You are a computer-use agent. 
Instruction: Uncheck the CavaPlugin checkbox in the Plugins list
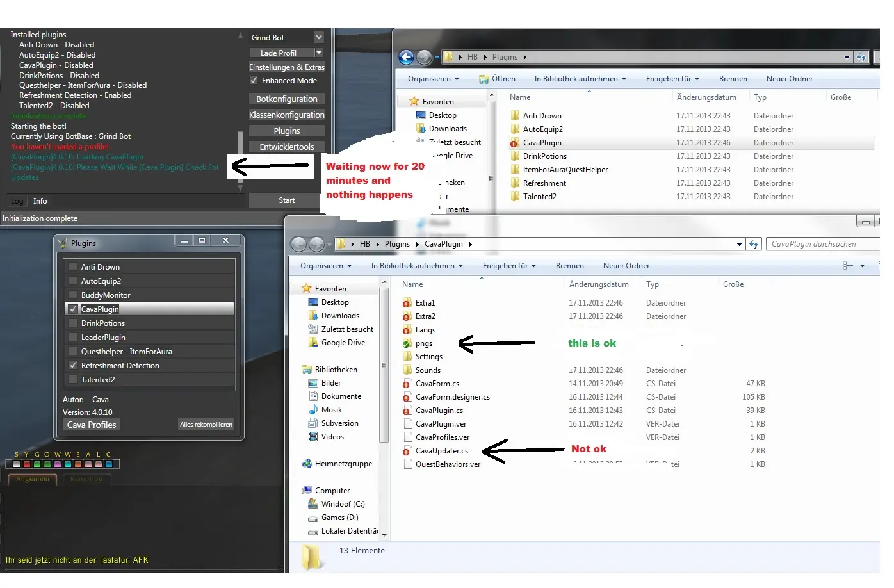pos(73,309)
